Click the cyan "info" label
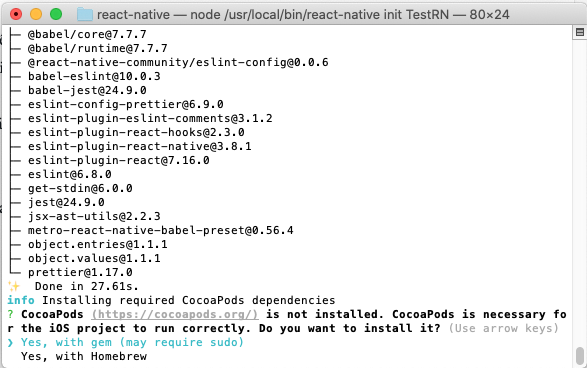 (x=21, y=300)
